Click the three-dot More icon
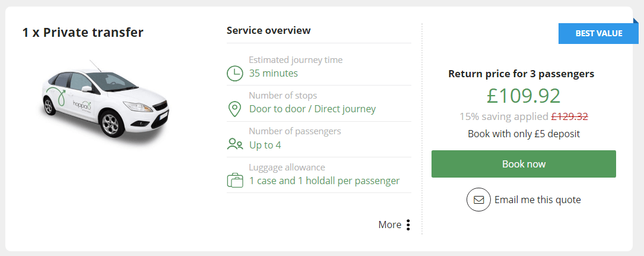This screenshot has height=256, width=644. (408, 225)
